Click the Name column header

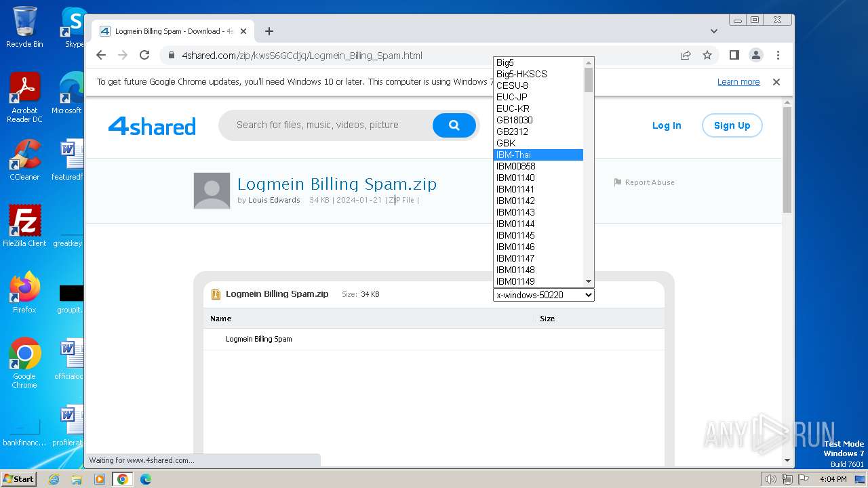click(x=220, y=319)
